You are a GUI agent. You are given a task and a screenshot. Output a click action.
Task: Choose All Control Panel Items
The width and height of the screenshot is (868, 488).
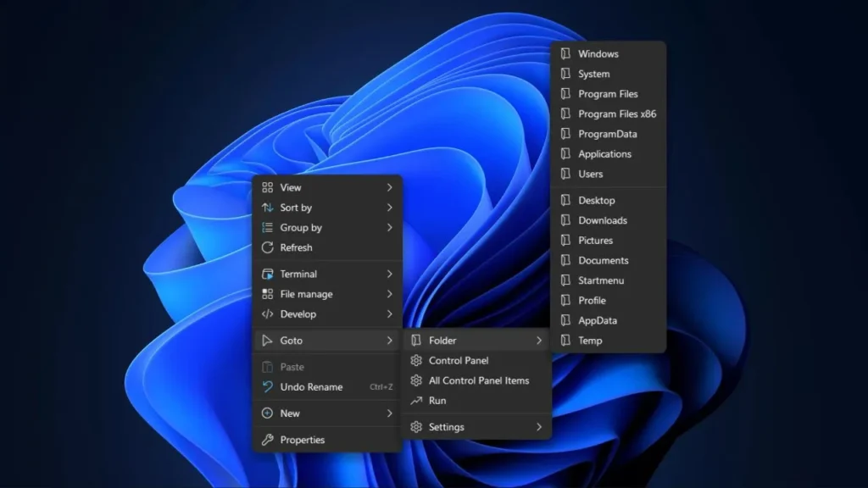point(478,380)
